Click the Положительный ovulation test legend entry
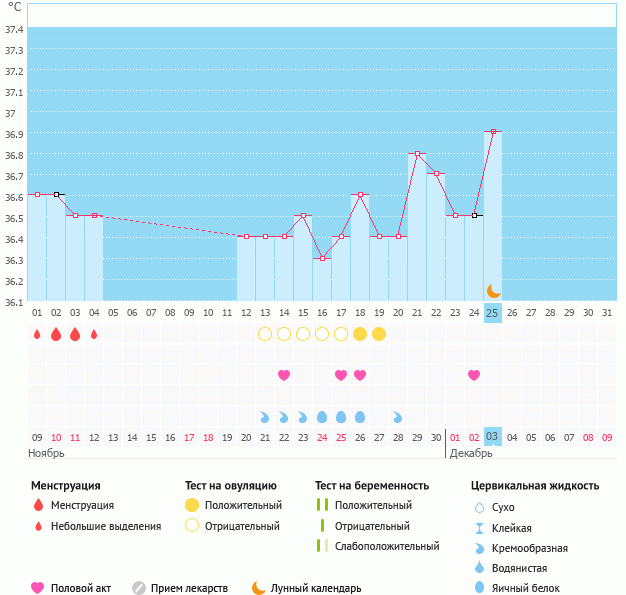Viewport: 626px width, 595px height. coord(243,505)
